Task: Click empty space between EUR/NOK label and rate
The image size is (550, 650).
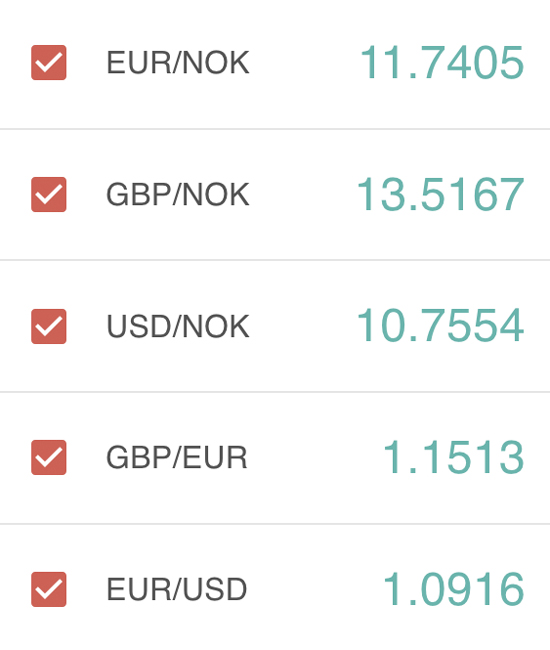Action: [305, 63]
